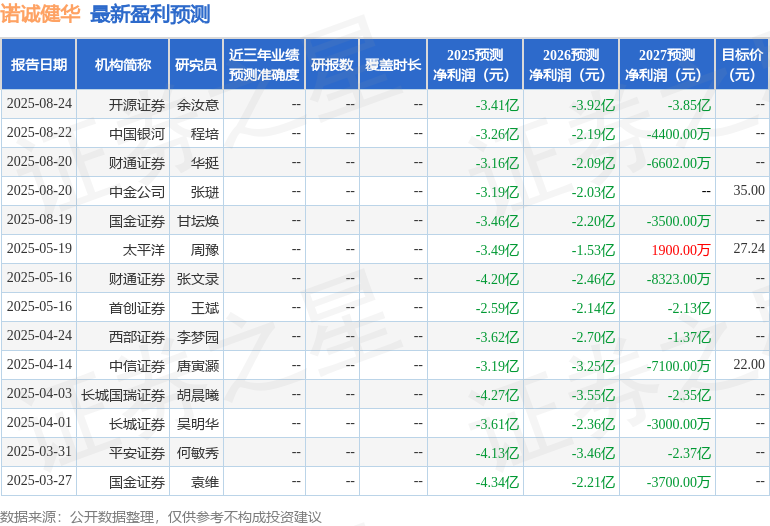Click the target price 35.00

tap(749, 190)
